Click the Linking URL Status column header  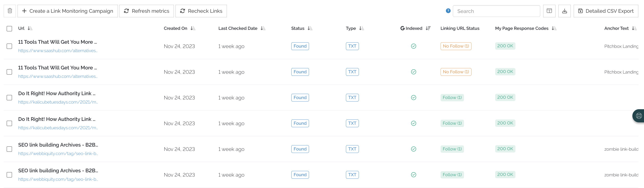click(459, 28)
